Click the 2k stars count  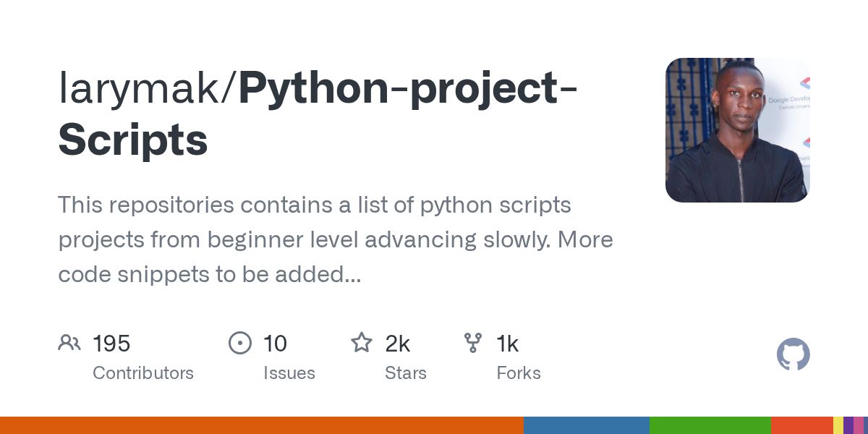[397, 344]
